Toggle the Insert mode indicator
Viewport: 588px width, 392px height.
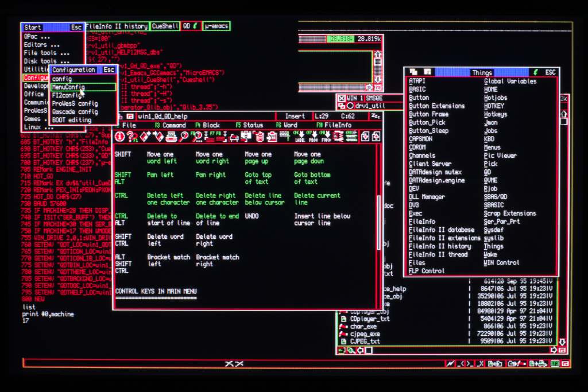(295, 116)
